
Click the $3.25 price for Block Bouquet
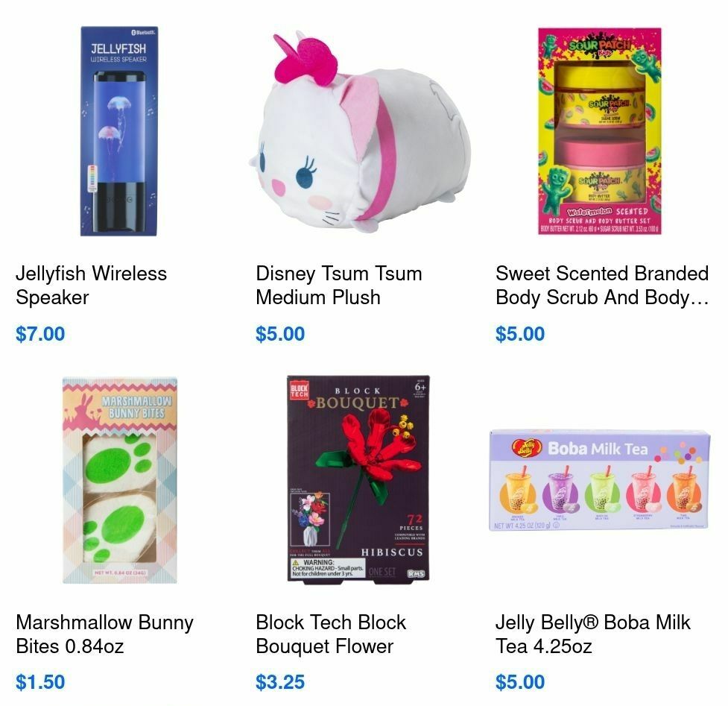click(280, 682)
